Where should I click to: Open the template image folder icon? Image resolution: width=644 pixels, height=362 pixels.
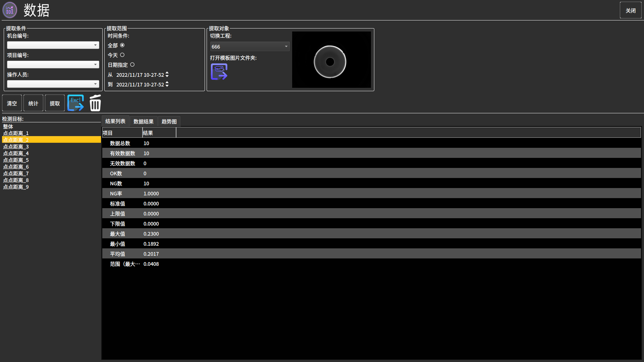219,72
